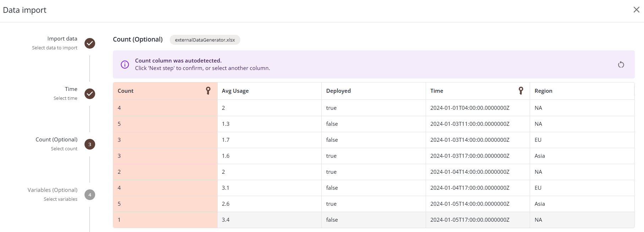Select the Deployed column header
This screenshot has width=644, height=232.
[338, 91]
